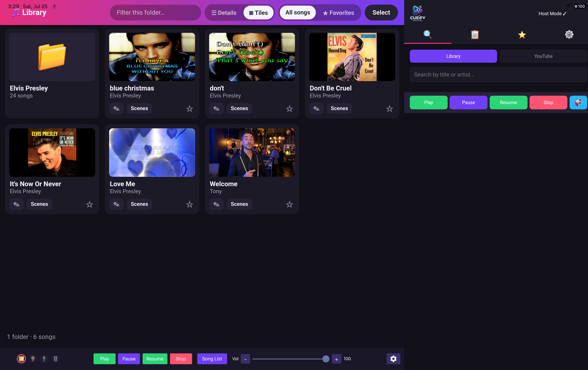Click the Select button in header
The image size is (588, 370).
coord(381,12)
